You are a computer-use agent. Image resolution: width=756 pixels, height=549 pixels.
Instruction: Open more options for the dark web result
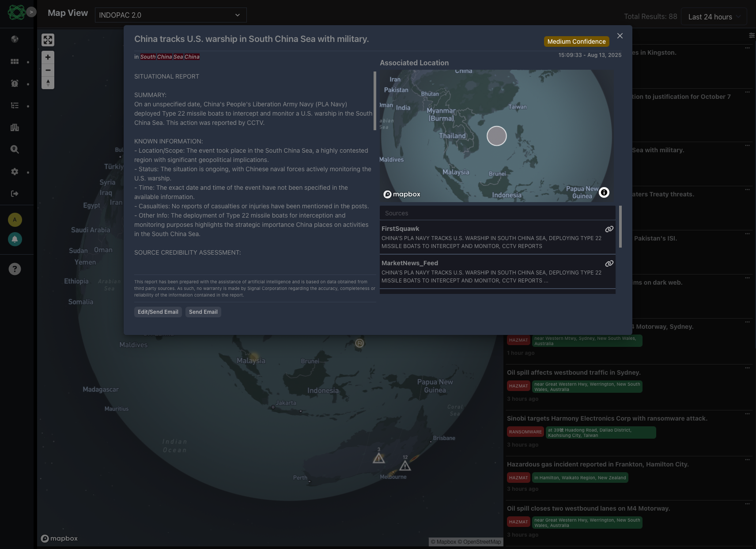point(747,278)
